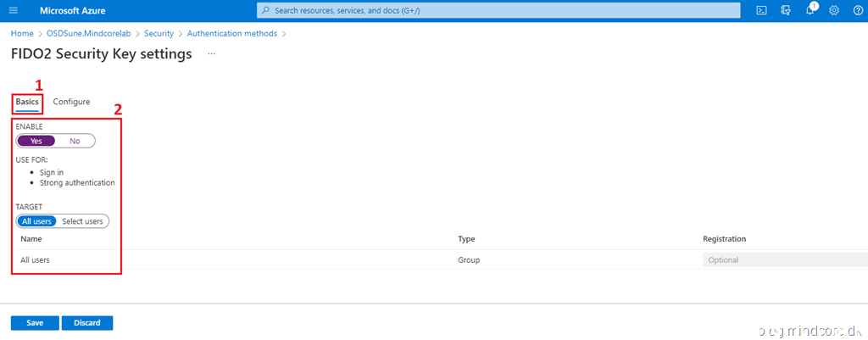
Task: Click the ellipsis next to the page title
Action: (211, 53)
